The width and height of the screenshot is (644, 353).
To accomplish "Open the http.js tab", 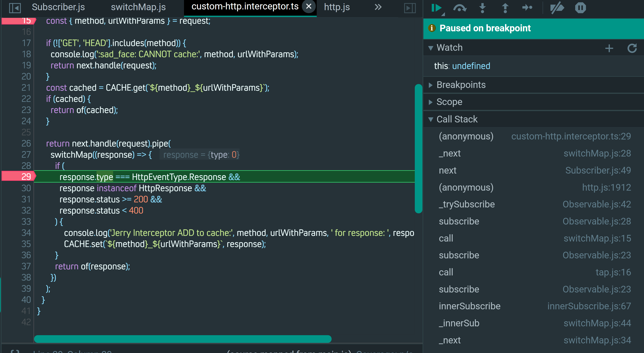I will (337, 7).
